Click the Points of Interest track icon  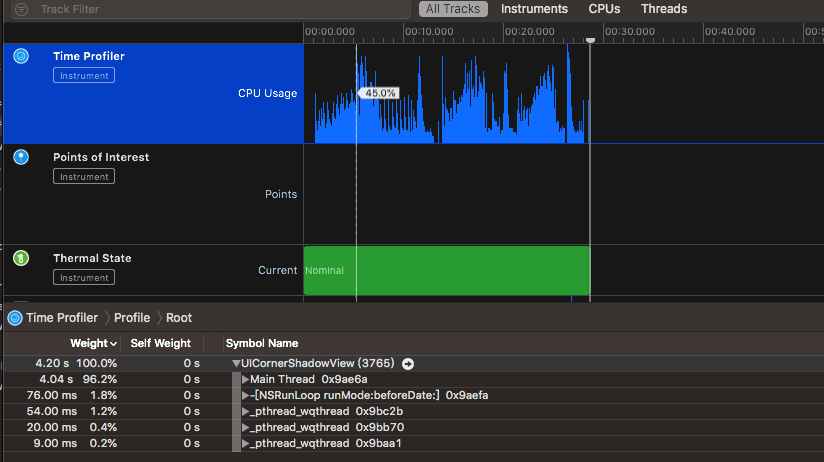[21, 157]
